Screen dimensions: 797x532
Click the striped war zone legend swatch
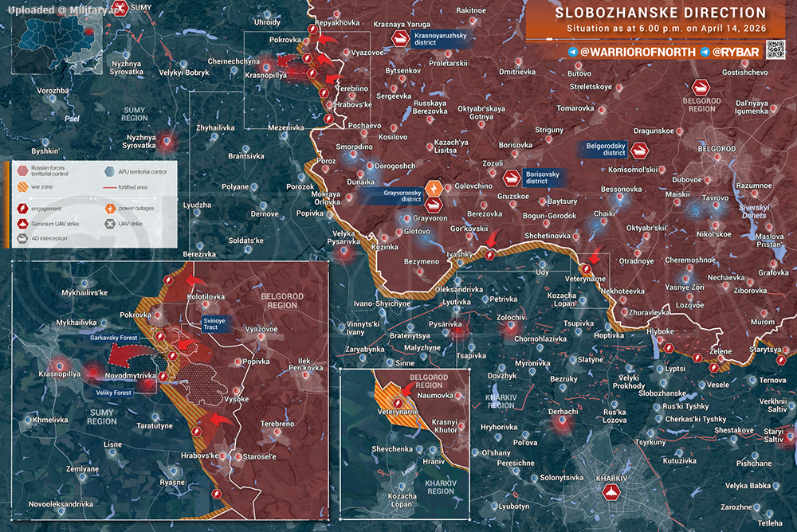click(x=23, y=187)
